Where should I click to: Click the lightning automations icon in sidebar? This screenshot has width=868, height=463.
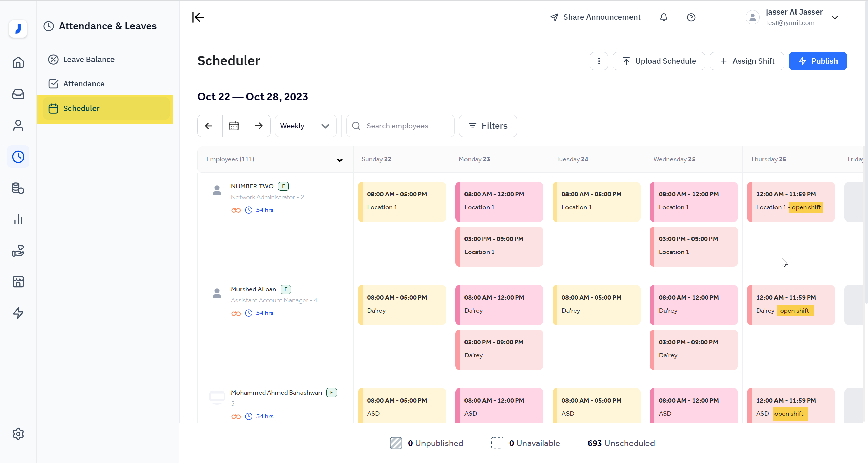18,313
